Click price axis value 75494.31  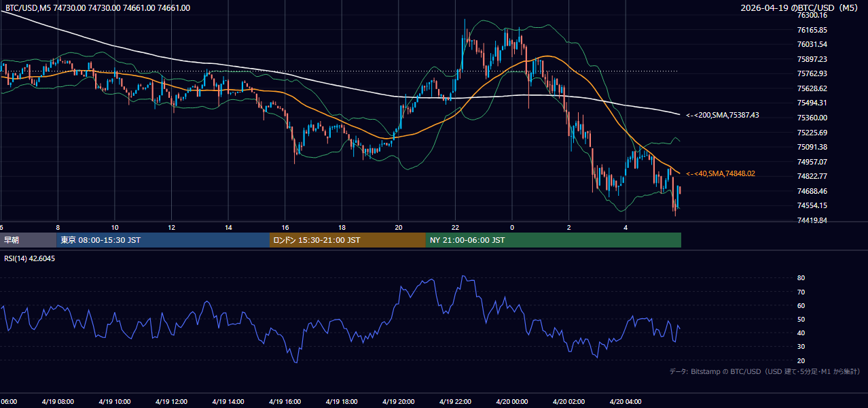pos(812,103)
